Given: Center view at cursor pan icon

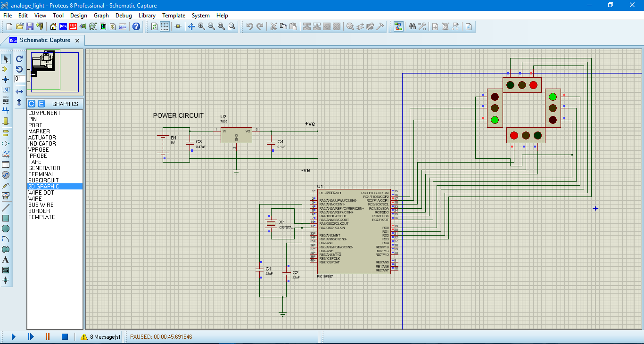Looking at the screenshot, I should (191, 26).
